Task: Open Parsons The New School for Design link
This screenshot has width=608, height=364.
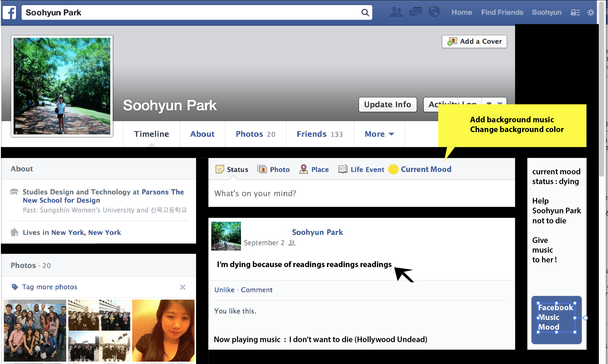Action: click(x=103, y=196)
